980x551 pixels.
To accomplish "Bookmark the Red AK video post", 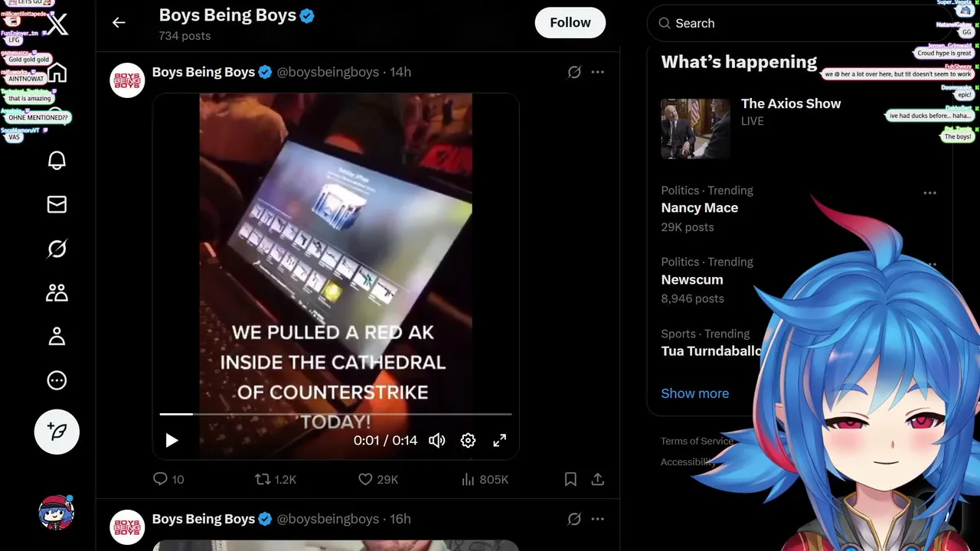I will click(570, 479).
